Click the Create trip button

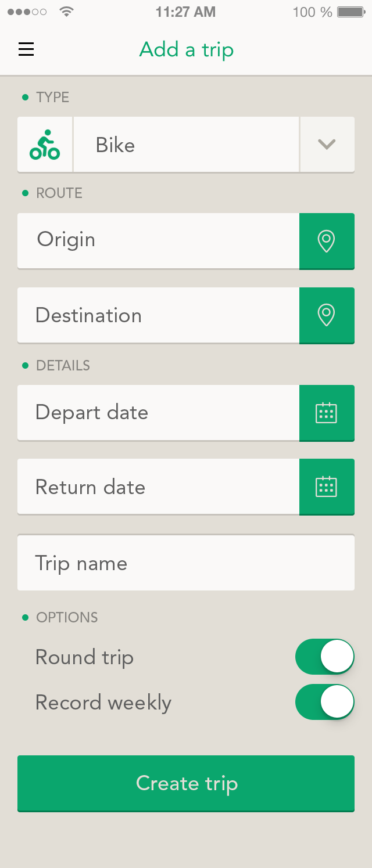click(186, 783)
